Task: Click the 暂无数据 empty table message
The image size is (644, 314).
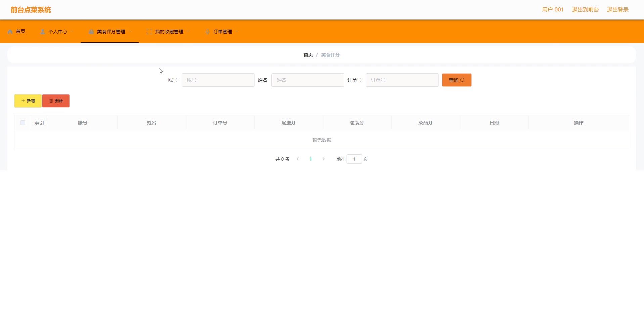Action: pos(322,140)
